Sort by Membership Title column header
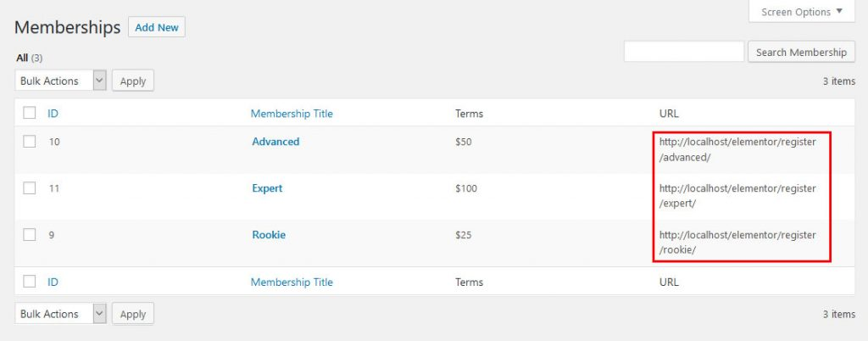 click(292, 113)
